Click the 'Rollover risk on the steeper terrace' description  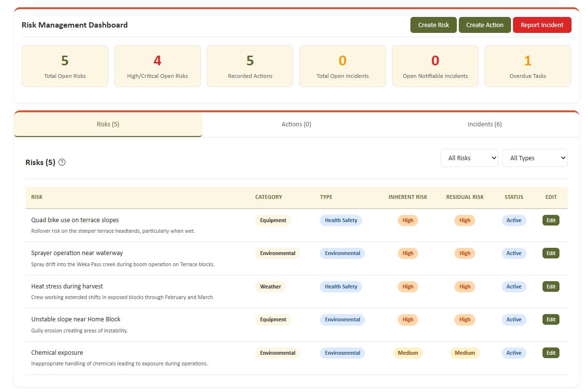pyautogui.click(x=113, y=231)
